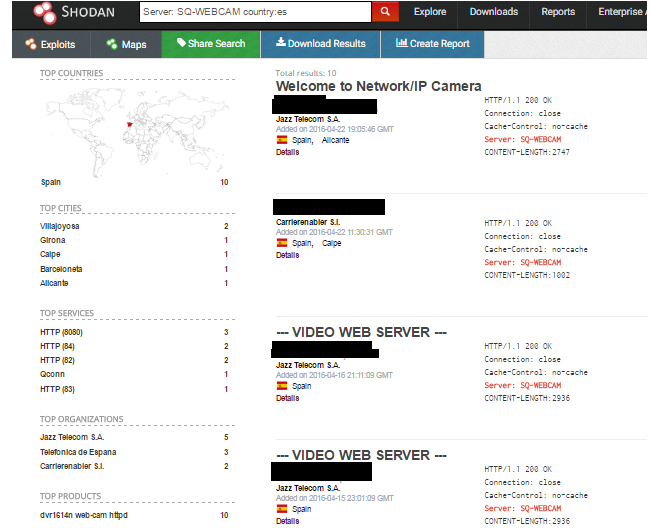Open the Exploits tab

pyautogui.click(x=51, y=44)
